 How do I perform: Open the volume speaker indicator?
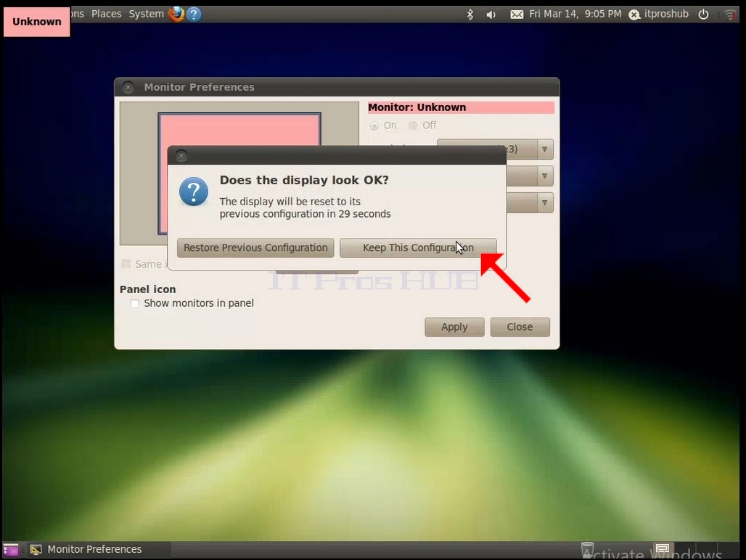(x=491, y=15)
